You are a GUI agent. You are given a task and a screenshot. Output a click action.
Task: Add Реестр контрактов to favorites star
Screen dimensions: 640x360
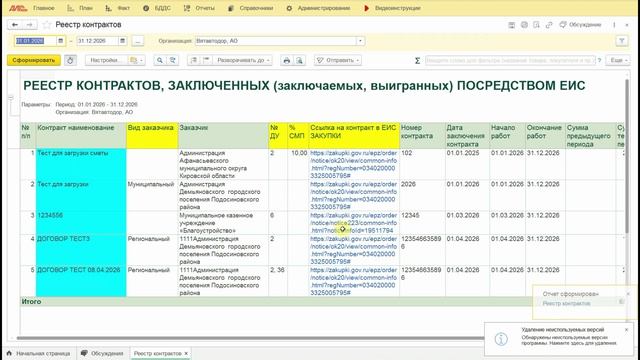coord(47,25)
